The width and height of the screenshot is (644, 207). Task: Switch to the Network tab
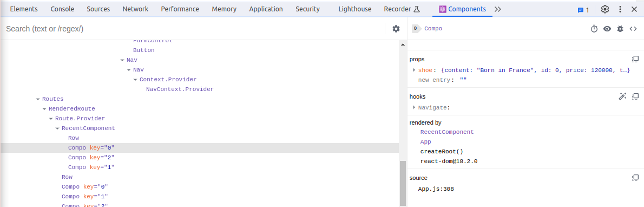135,9
